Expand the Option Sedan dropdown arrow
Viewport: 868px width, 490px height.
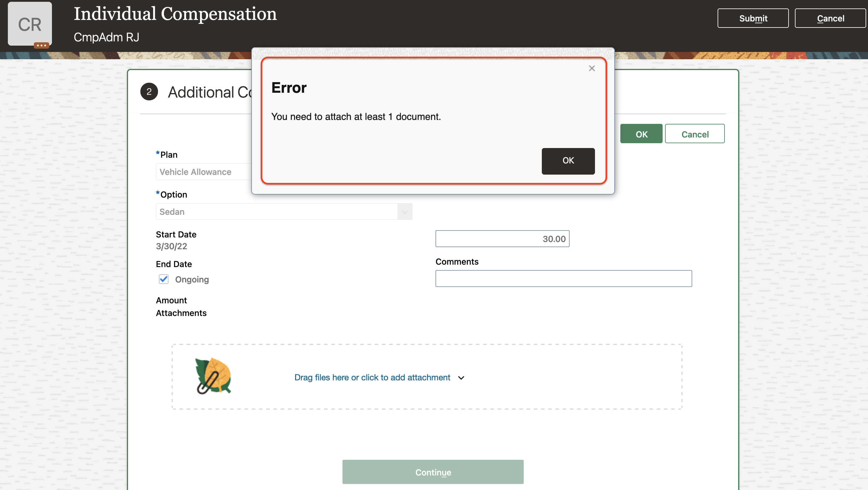point(404,212)
